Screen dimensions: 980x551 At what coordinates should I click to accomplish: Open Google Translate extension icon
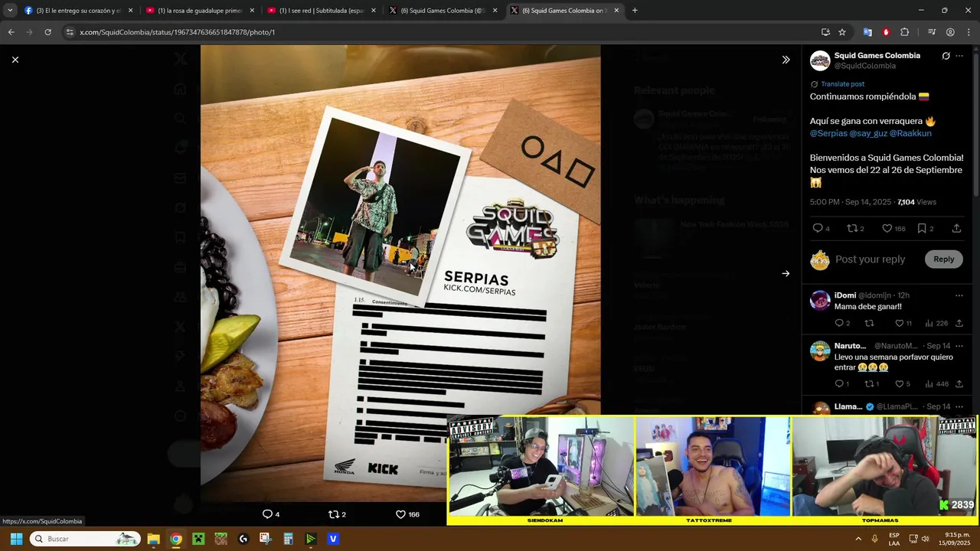[x=867, y=32]
